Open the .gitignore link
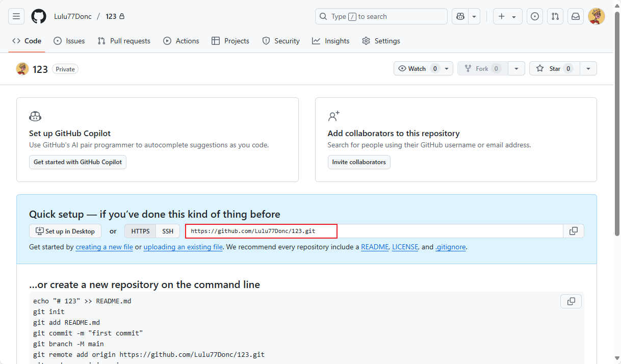The height and width of the screenshot is (364, 621). click(451, 247)
